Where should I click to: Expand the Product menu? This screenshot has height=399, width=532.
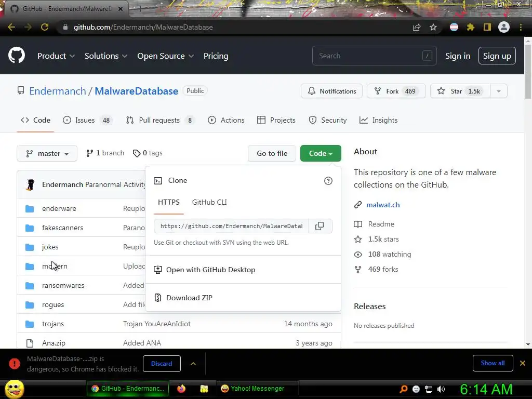tap(56, 56)
